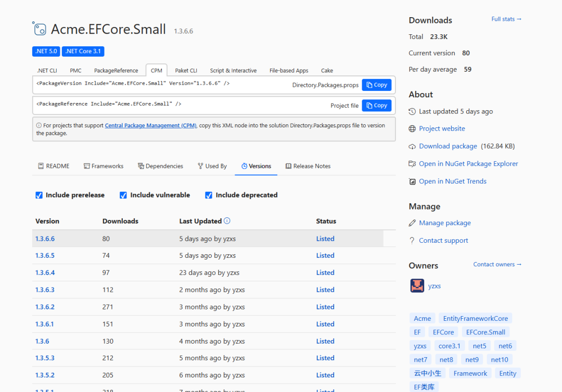The height and width of the screenshot is (392, 562).
Task: Open in NuGet Package Explorer
Action: 468,163
